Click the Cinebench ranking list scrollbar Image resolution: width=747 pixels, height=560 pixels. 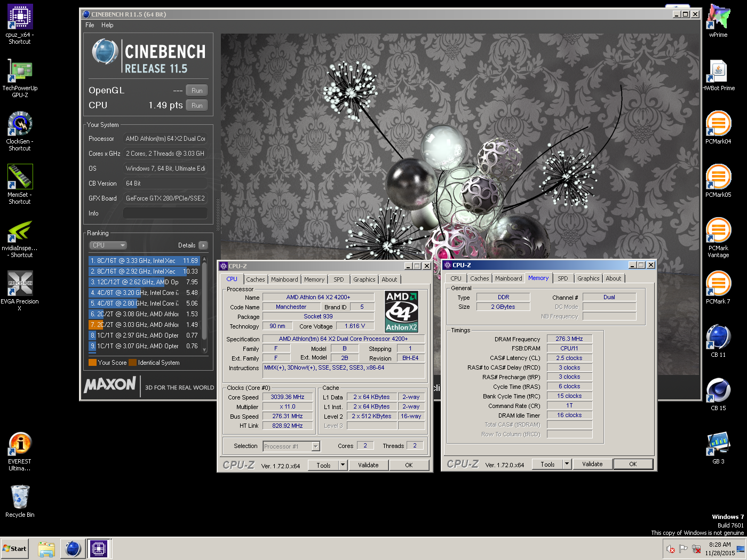(204, 304)
